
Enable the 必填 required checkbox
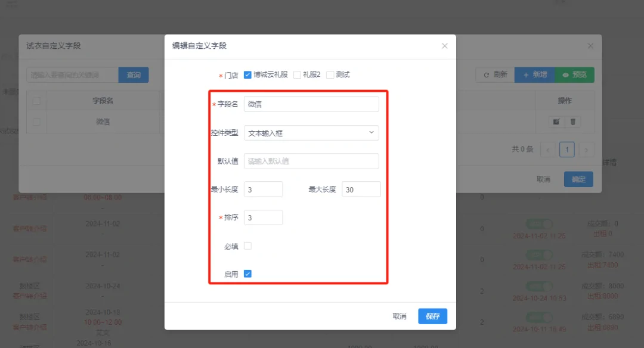(x=248, y=246)
